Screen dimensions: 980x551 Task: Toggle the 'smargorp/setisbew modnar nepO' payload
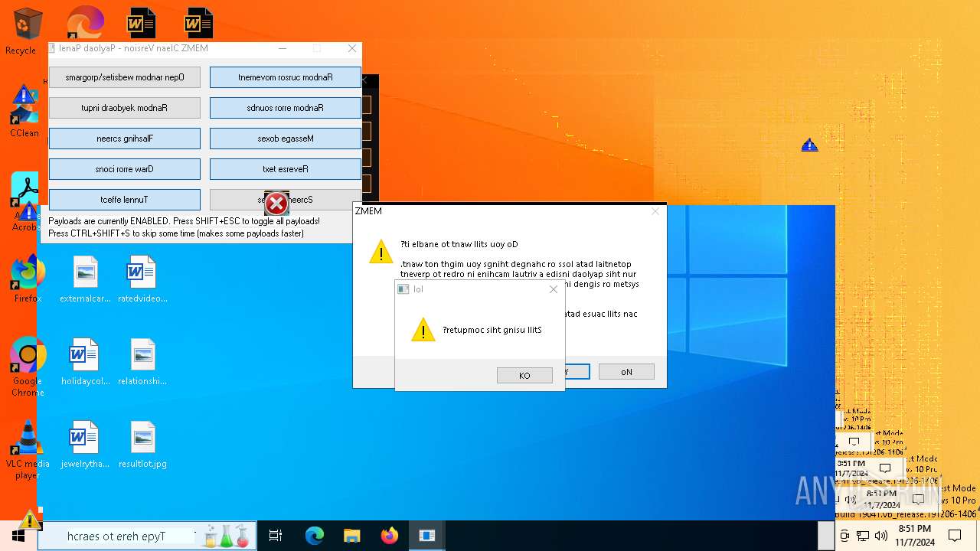pyautogui.click(x=125, y=77)
